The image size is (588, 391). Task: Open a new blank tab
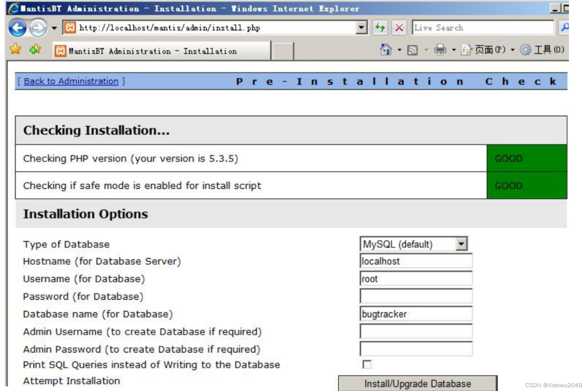coord(283,51)
